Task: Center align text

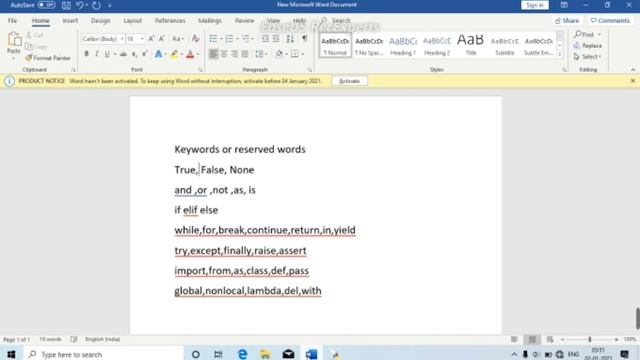Action: click(x=224, y=54)
